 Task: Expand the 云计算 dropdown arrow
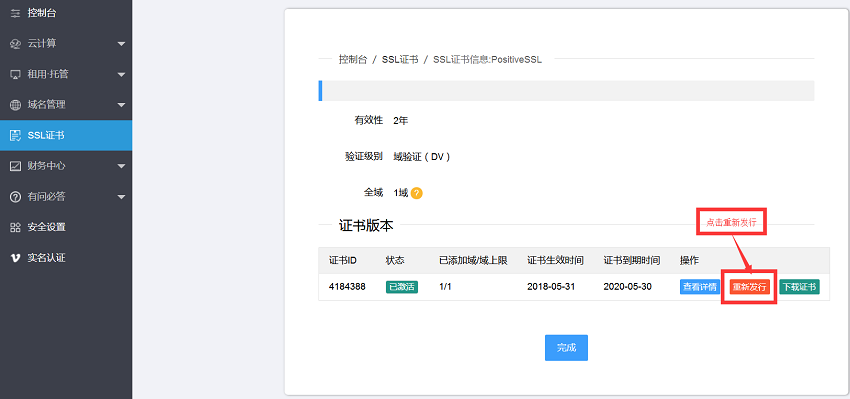pos(121,44)
